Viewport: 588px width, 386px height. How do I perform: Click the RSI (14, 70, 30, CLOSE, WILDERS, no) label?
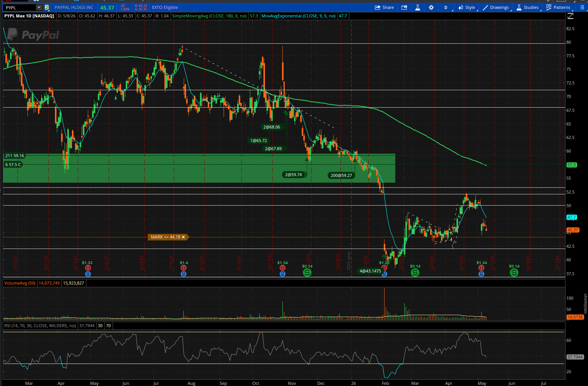tap(40, 326)
